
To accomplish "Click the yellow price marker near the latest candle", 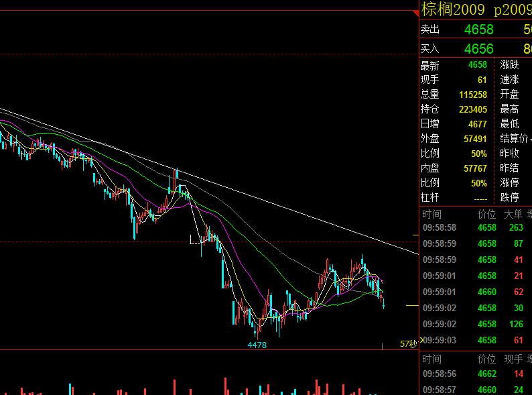I will pyautogui.click(x=412, y=306).
